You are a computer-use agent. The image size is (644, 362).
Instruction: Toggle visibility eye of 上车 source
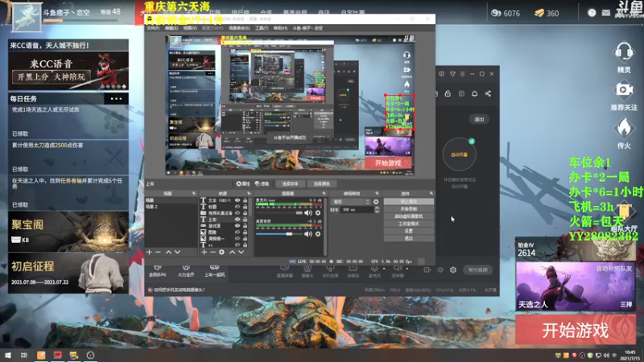tap(237, 220)
